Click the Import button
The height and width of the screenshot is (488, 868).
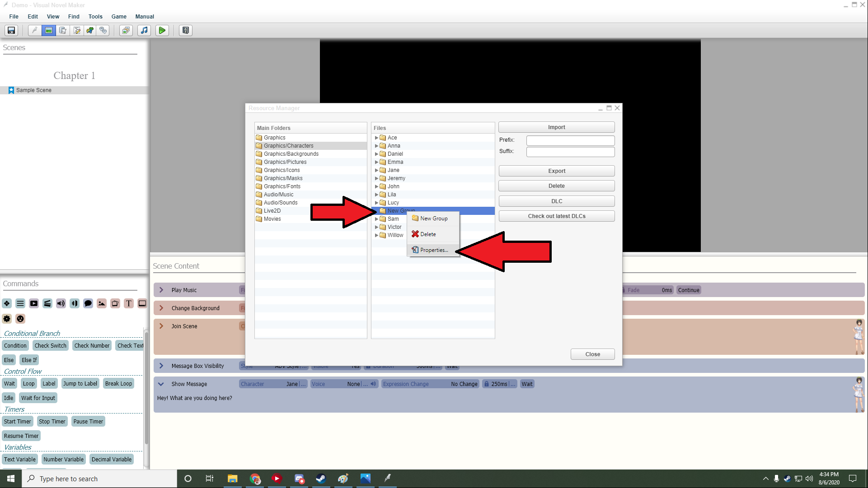coord(556,127)
